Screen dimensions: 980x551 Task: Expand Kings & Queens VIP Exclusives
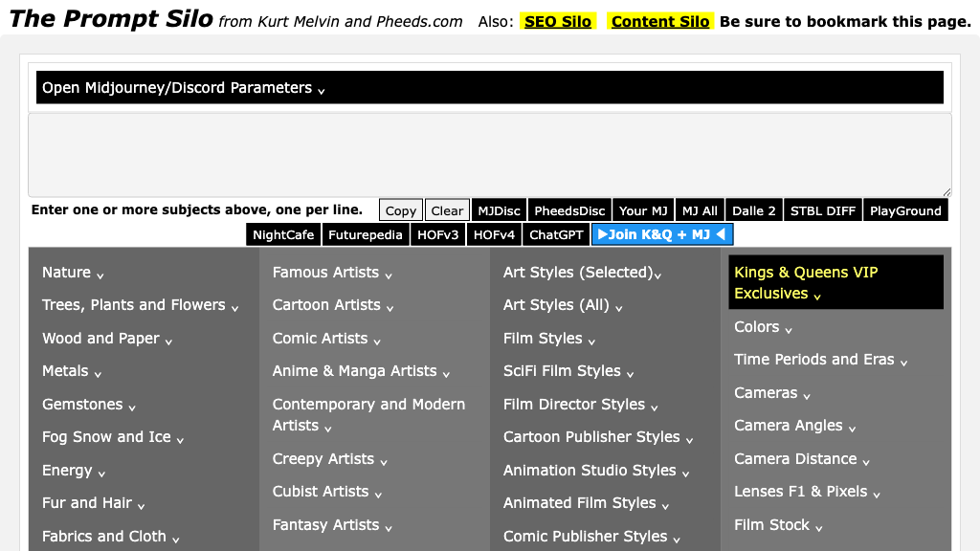pyautogui.click(x=806, y=283)
